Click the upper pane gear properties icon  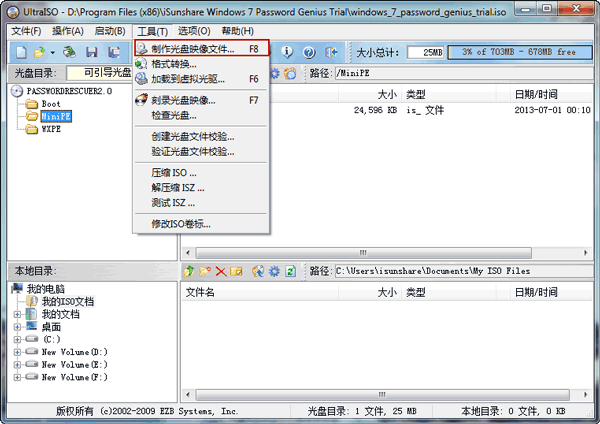[275, 73]
